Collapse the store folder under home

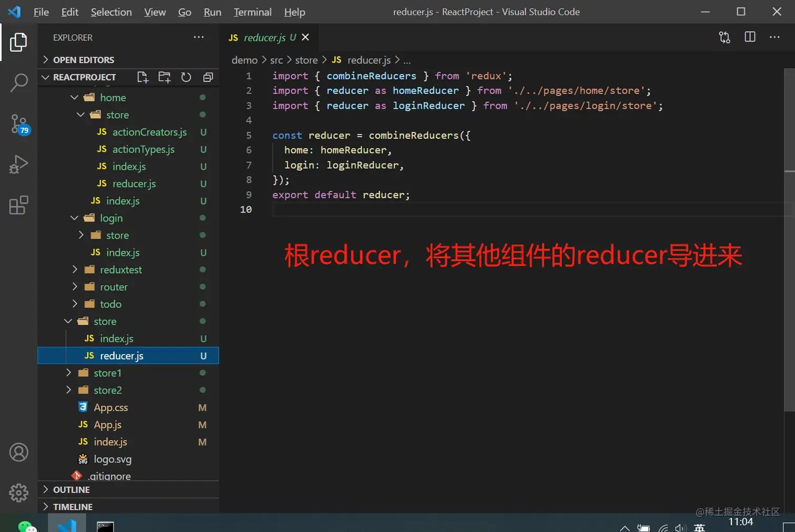(x=128, y=115)
